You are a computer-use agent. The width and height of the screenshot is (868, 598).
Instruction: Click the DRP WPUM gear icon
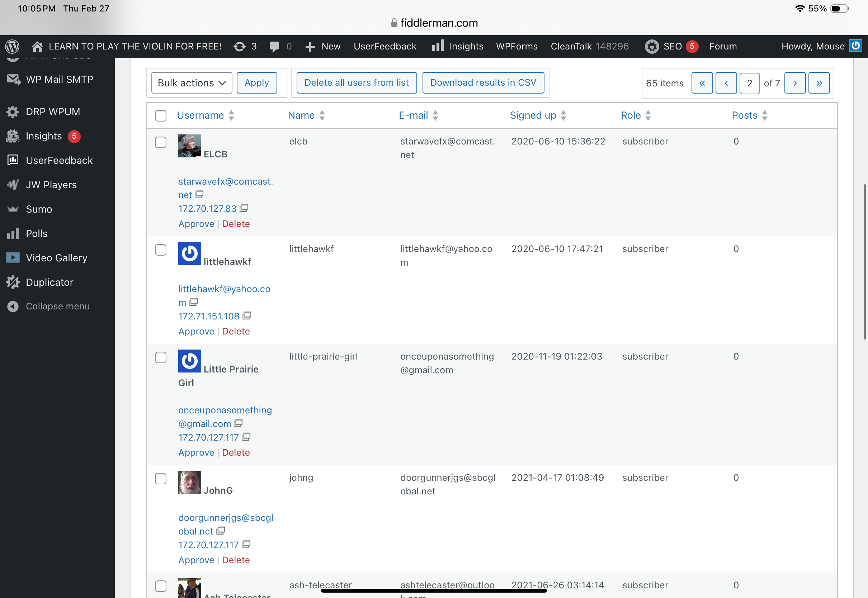13,111
